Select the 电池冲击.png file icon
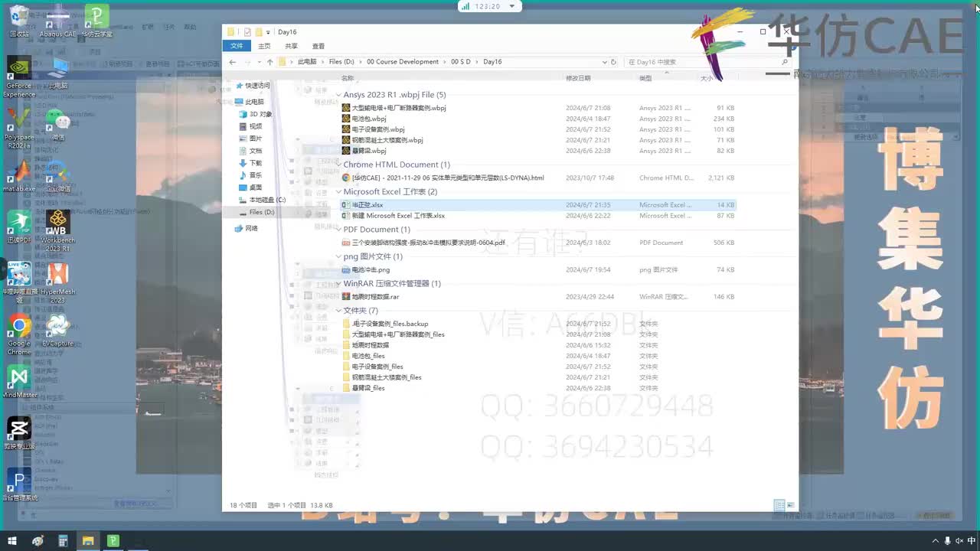The height and width of the screenshot is (551, 980). (x=346, y=269)
